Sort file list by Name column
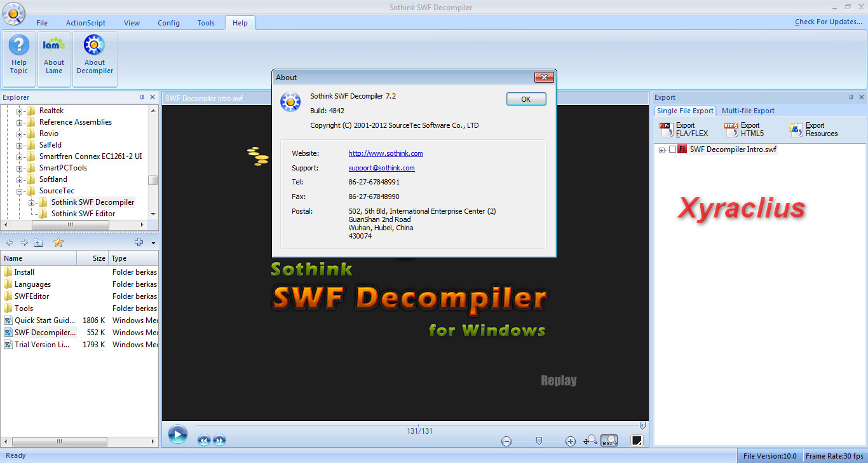This screenshot has height=463, width=868. click(39, 258)
